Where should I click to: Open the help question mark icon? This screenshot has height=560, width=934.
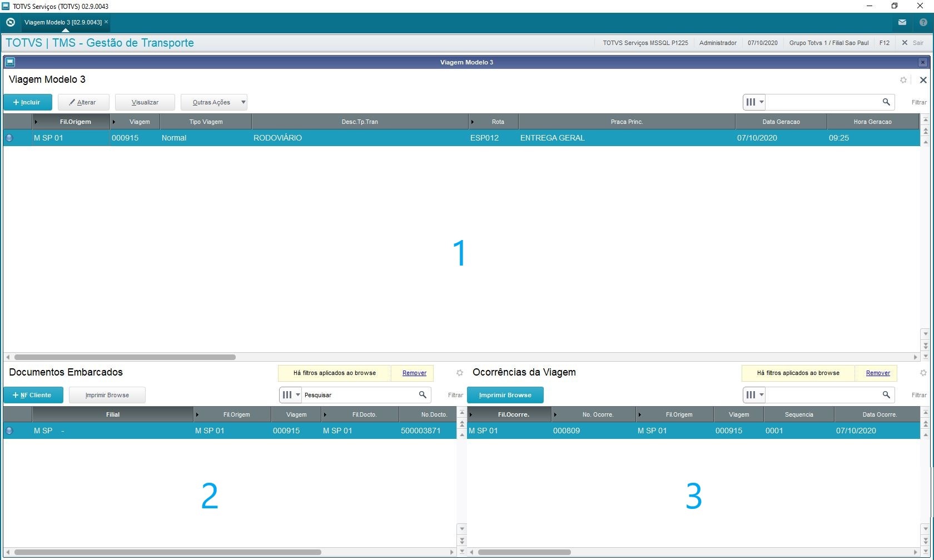923,22
